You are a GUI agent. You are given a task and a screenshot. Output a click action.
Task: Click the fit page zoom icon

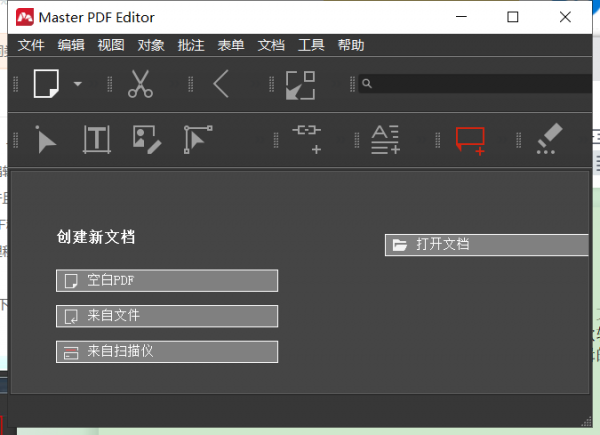pos(300,85)
